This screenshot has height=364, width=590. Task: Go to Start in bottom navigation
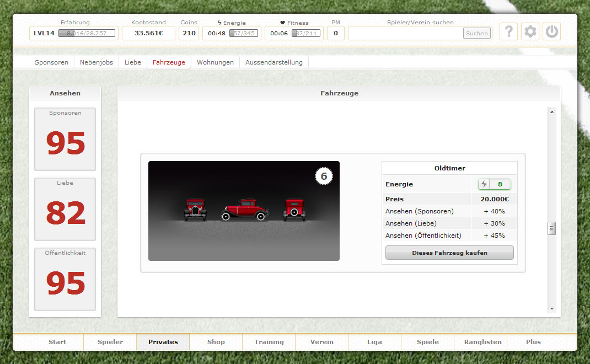click(57, 342)
